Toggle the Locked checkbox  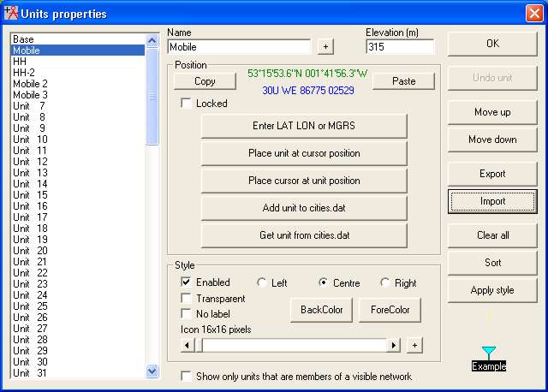coord(187,103)
